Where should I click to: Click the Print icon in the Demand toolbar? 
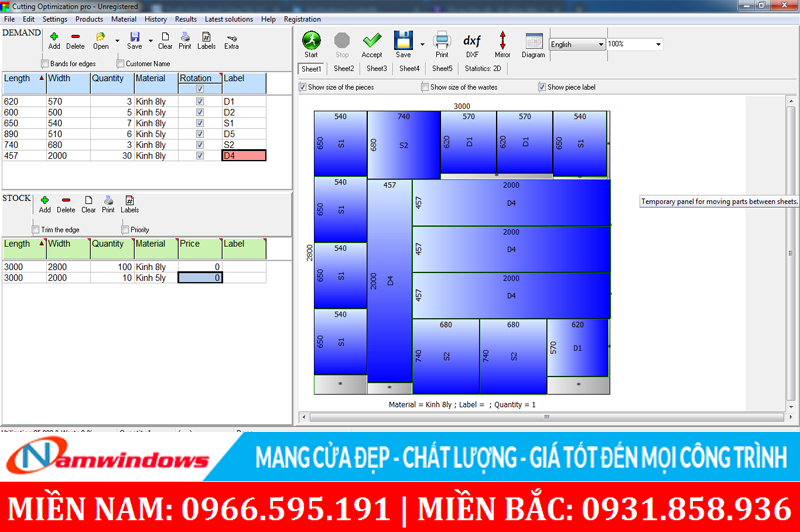pyautogui.click(x=185, y=37)
